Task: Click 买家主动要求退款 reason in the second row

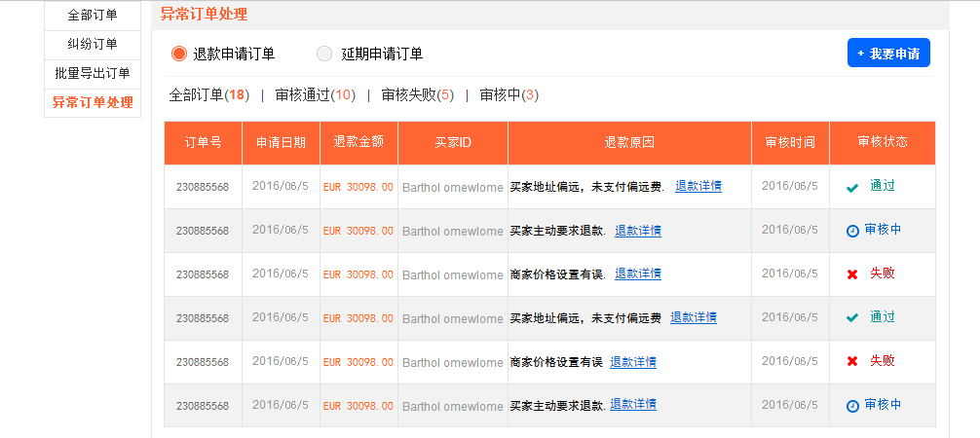Action: pyautogui.click(x=557, y=231)
